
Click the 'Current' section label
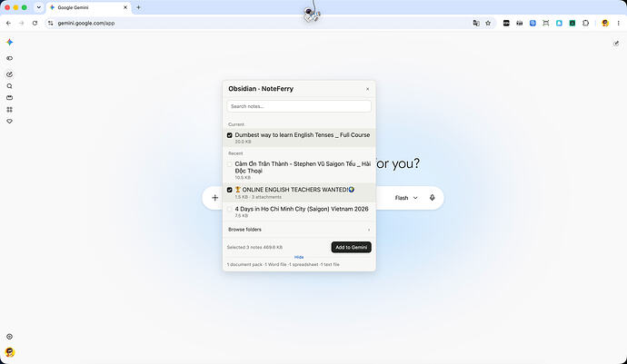tap(236, 124)
